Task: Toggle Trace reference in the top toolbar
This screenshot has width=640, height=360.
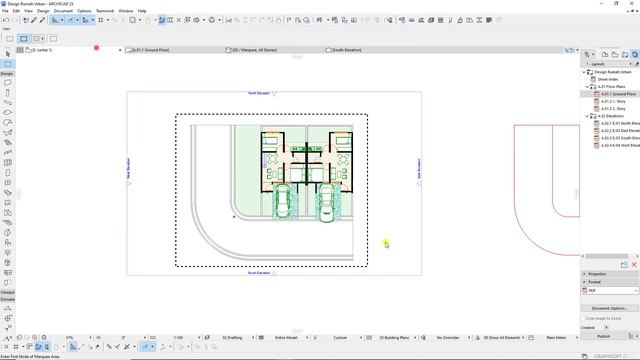Action: point(133,20)
